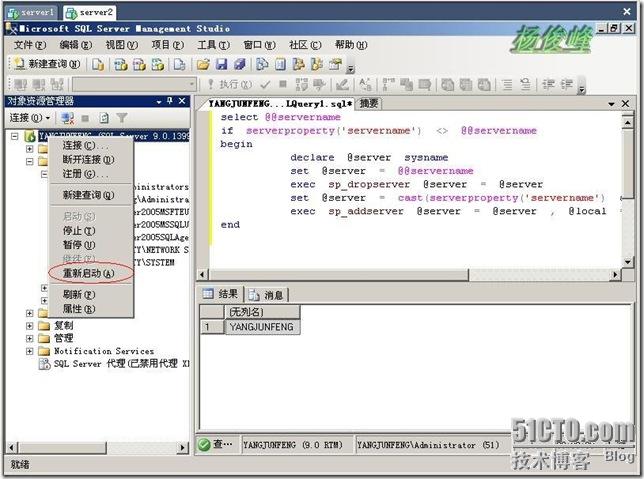Click the refresh icon in Object Explorer
The height and width of the screenshot is (479, 644).
104,118
